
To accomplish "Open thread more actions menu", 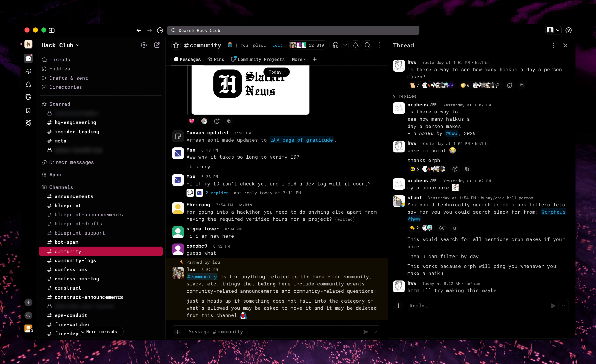I will 554,45.
